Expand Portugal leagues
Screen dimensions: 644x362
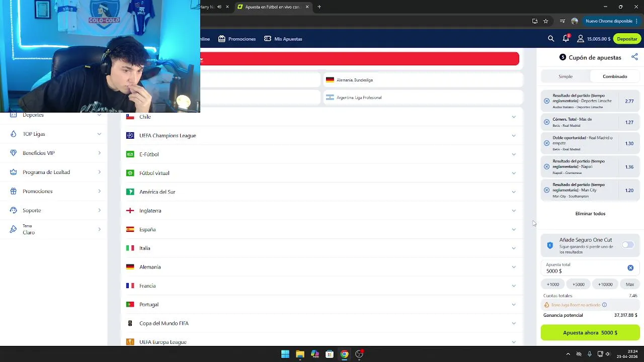click(x=514, y=304)
